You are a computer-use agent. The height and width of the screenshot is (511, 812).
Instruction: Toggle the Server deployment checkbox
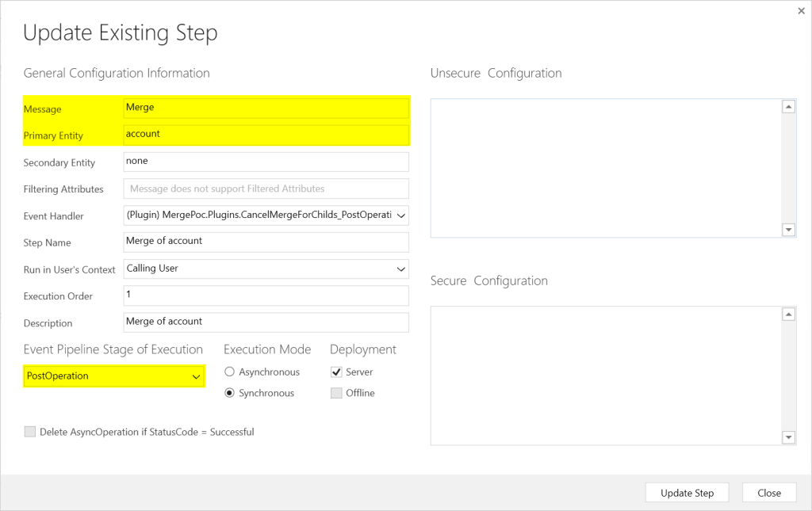point(336,372)
